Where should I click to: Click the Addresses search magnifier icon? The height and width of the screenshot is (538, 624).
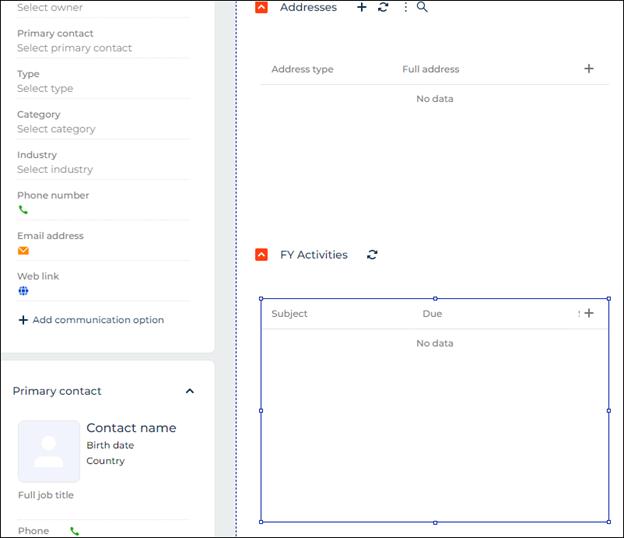[x=422, y=7]
